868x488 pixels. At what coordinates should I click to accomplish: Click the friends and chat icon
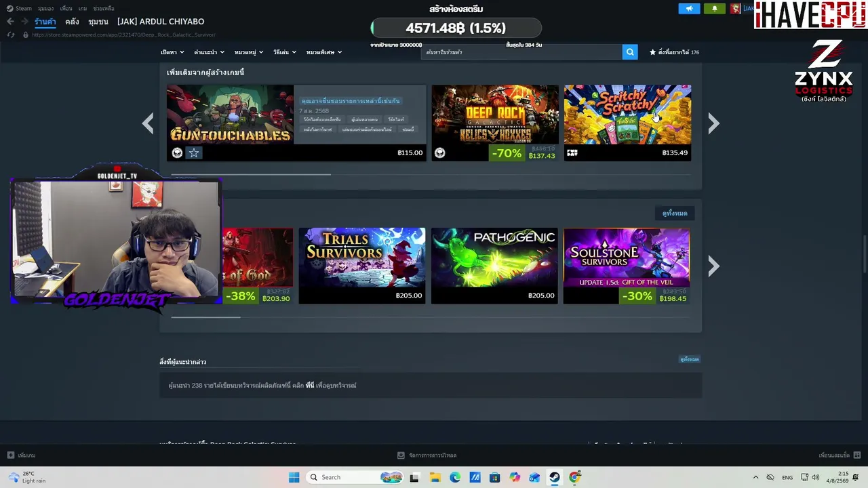(857, 455)
